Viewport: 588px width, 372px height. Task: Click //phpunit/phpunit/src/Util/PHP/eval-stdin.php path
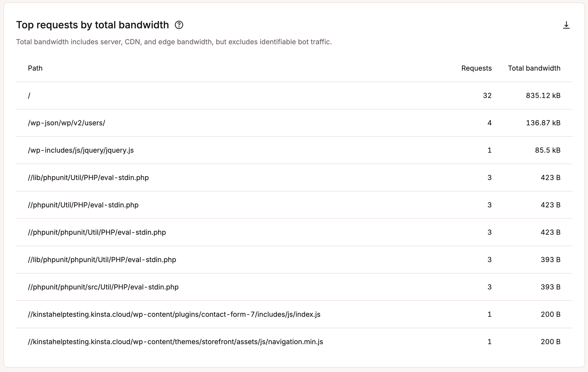tap(103, 287)
